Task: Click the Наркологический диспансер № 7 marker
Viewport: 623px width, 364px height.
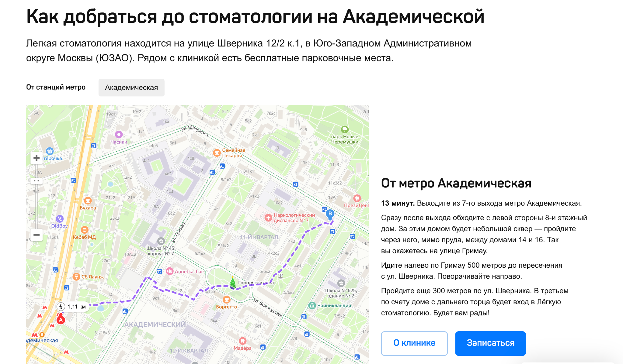Action: pyautogui.click(x=269, y=218)
